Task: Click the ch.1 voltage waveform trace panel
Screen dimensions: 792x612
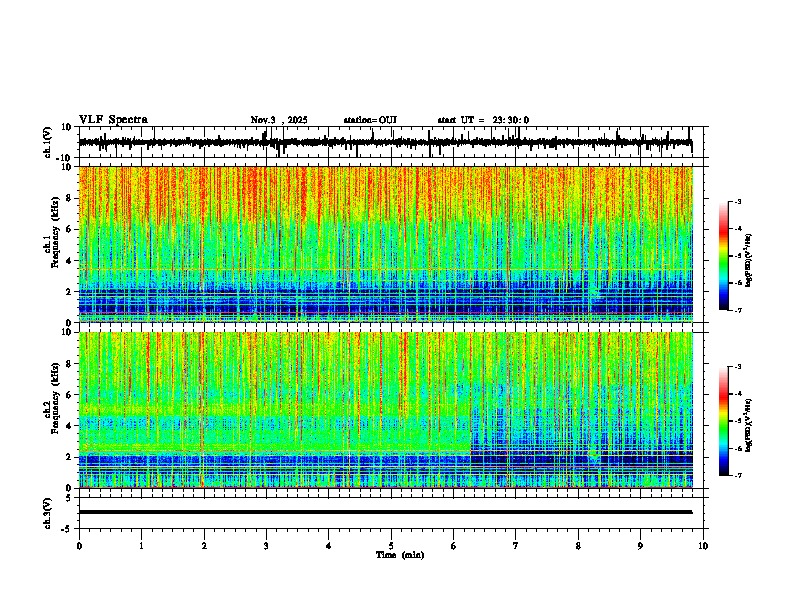Action: pos(391,142)
